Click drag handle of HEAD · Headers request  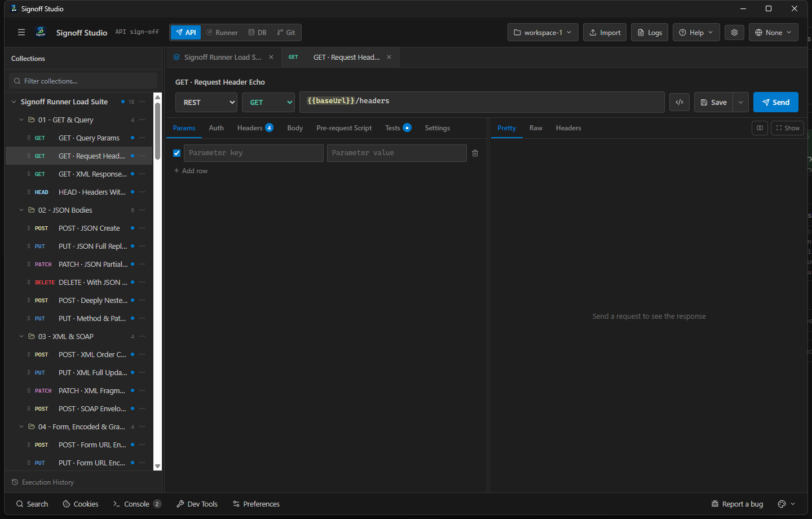click(x=29, y=192)
